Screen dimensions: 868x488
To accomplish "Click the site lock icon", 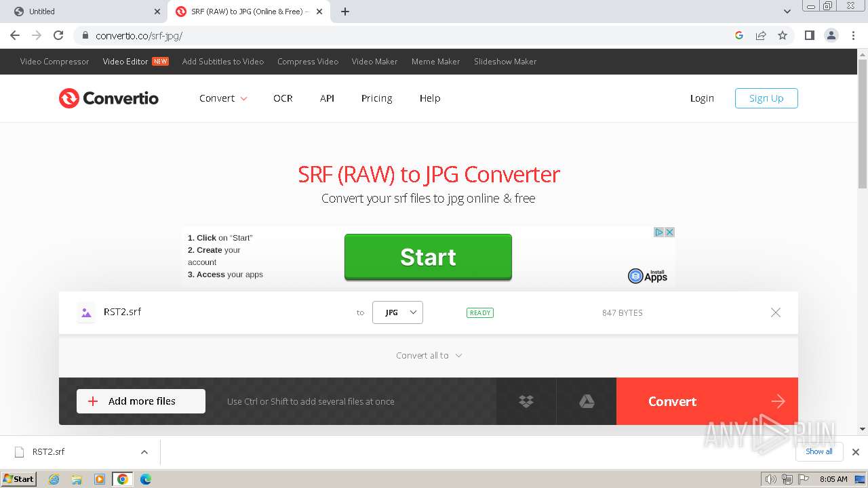I will [x=85, y=35].
